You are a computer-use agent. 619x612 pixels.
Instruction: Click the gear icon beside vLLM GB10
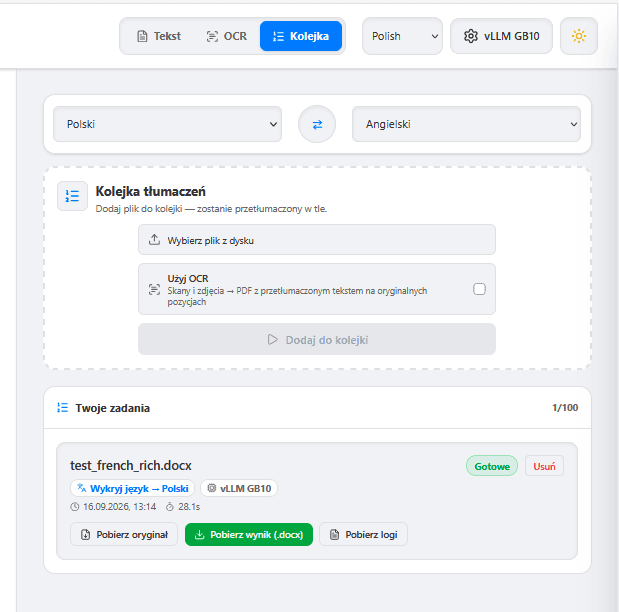(471, 36)
